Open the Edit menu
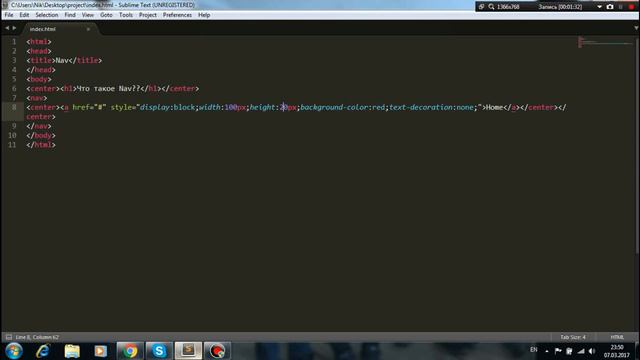 24,15
